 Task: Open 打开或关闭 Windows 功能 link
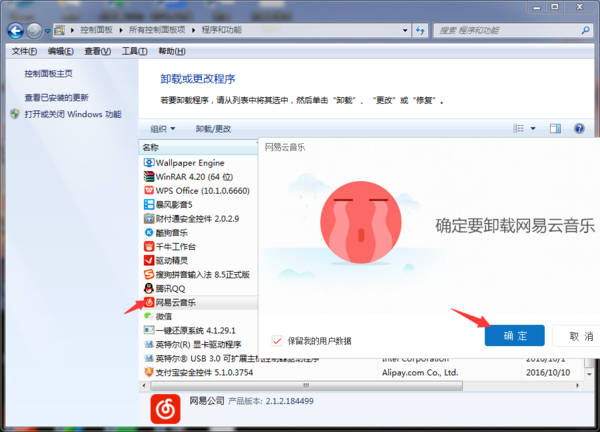coord(73,114)
